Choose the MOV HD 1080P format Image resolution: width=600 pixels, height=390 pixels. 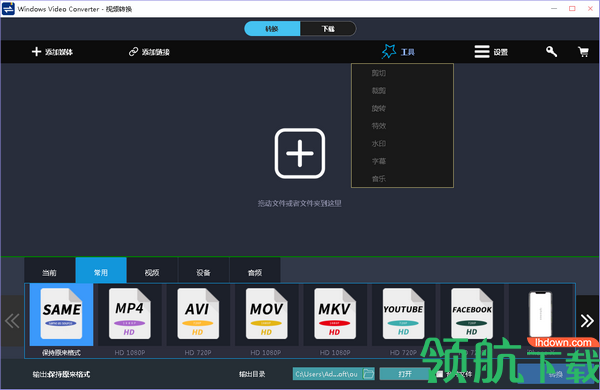tap(266, 313)
